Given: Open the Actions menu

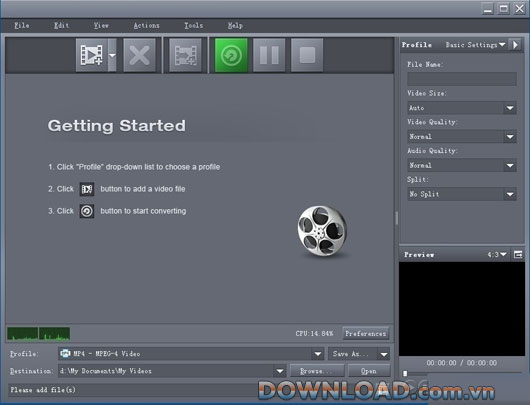Looking at the screenshot, I should click(146, 25).
